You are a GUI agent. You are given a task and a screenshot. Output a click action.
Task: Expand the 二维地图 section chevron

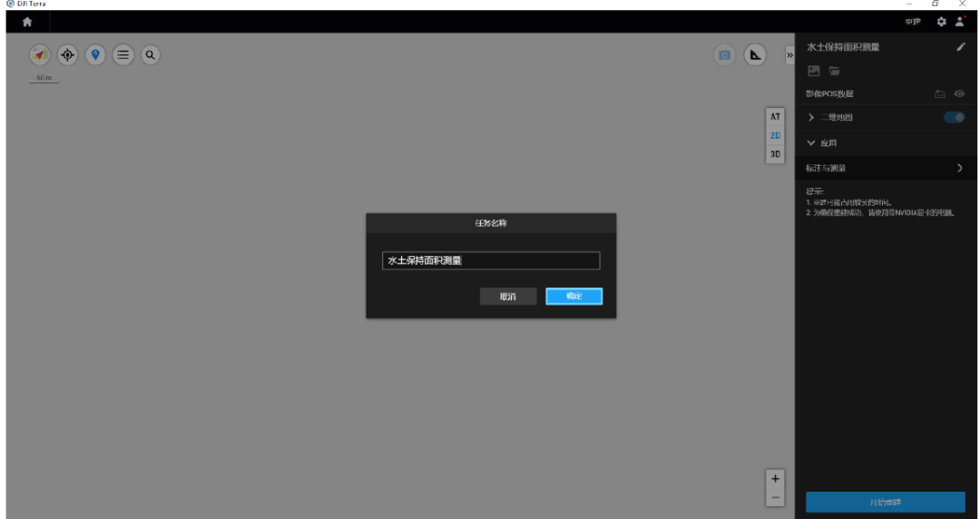pos(811,117)
